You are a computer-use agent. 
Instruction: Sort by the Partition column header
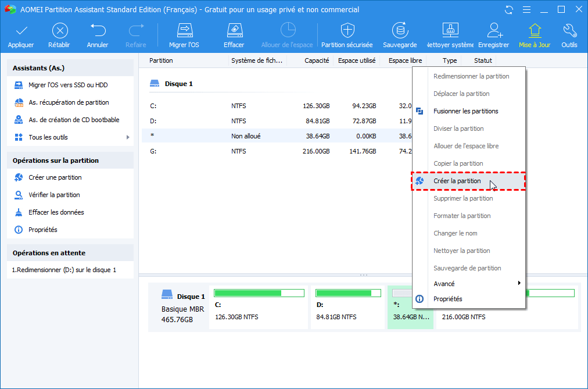pos(161,61)
